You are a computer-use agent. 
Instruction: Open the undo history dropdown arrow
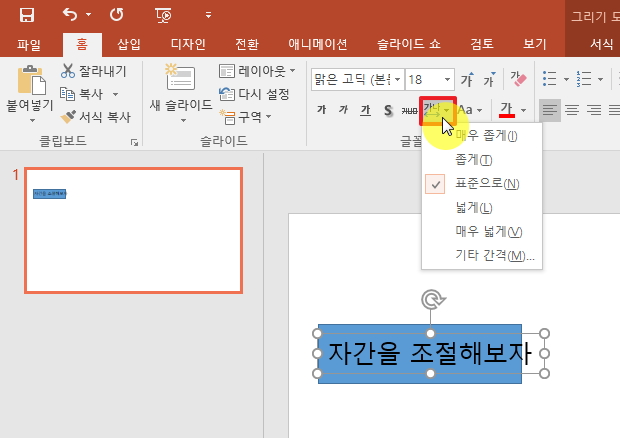89,15
